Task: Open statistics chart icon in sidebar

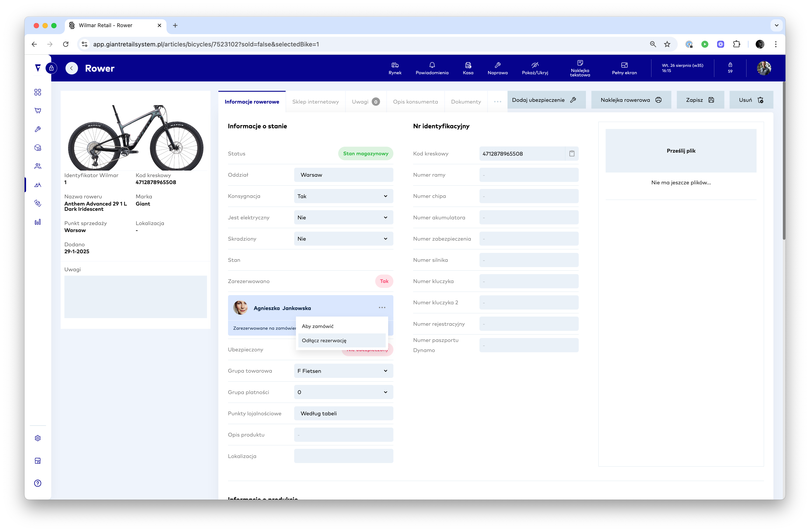Action: [x=38, y=222]
